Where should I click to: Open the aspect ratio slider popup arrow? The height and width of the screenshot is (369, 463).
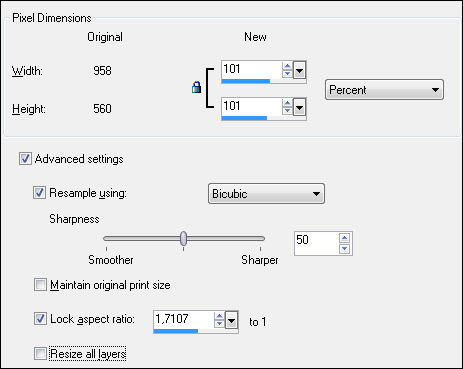231,320
